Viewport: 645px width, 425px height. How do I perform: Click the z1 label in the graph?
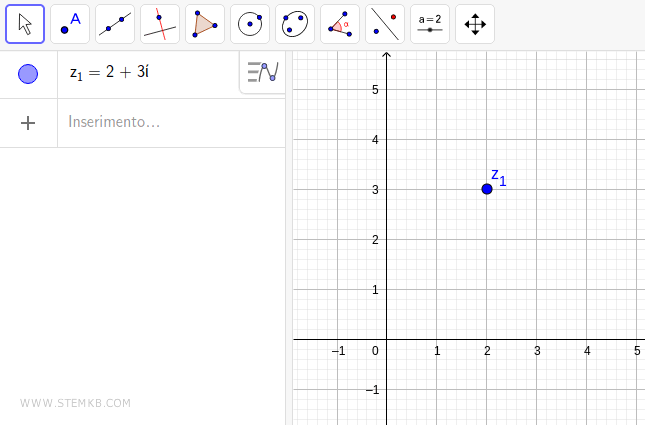[498, 177]
